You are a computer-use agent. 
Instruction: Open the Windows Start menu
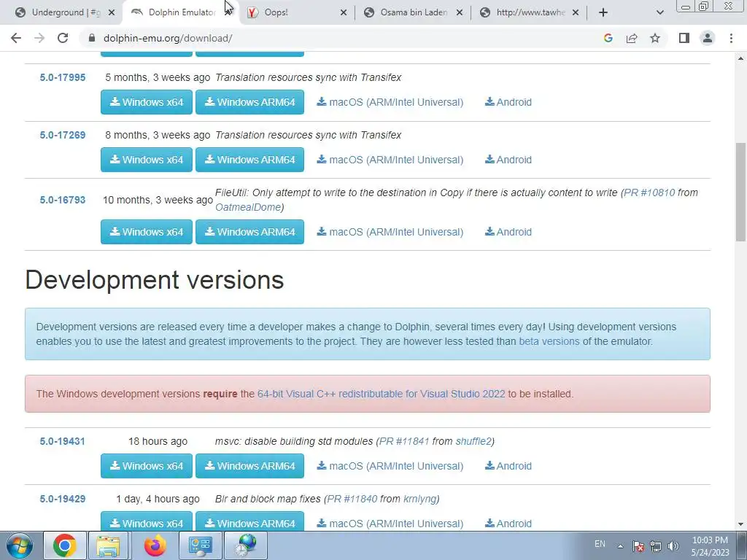point(18,545)
